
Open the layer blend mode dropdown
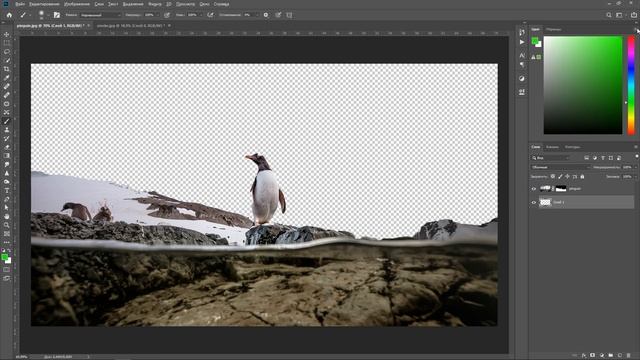(560, 167)
